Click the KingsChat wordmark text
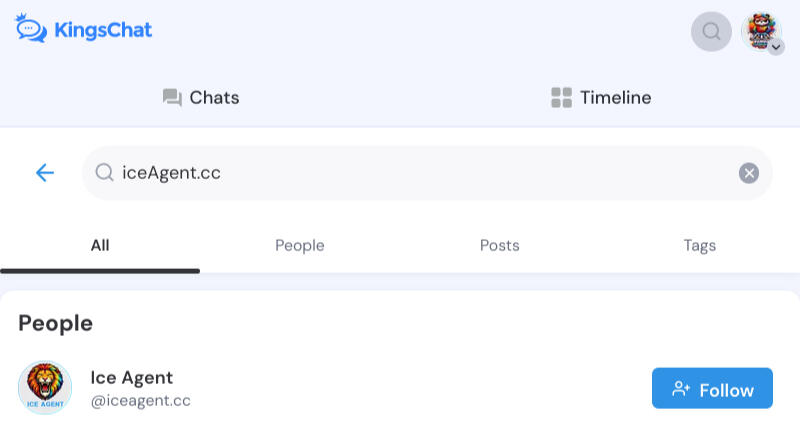 (103, 30)
